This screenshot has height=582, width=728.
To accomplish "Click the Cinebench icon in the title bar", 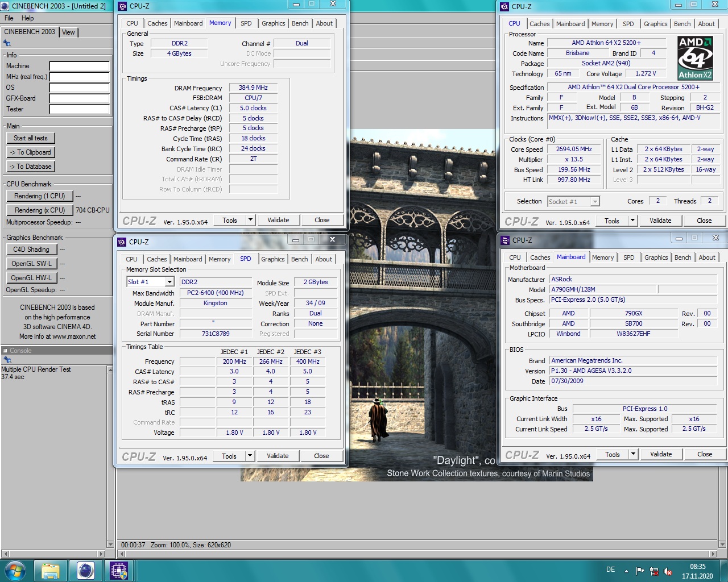I will [x=5, y=6].
